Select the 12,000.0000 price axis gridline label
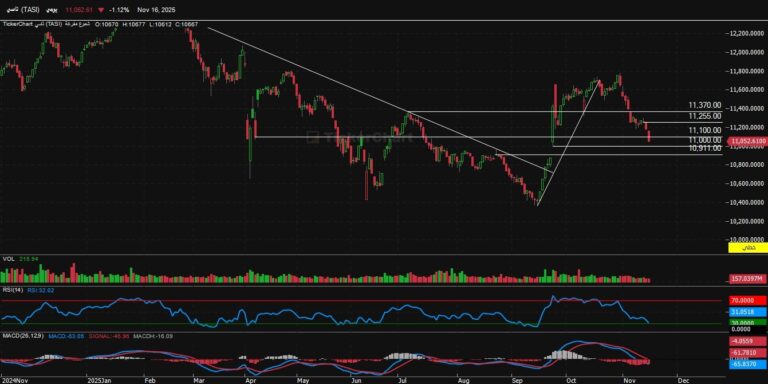 coord(744,52)
